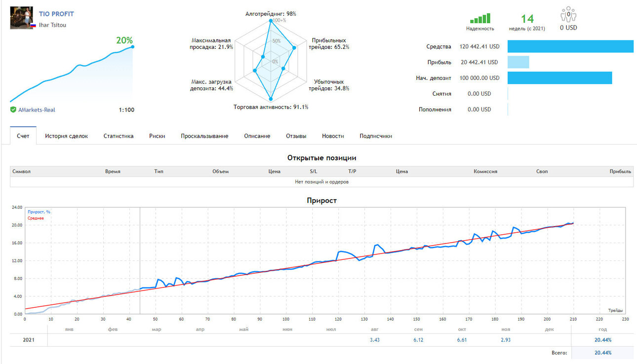Click the green verified shield icon
Viewport: 637px width, 364px height.
13,109
